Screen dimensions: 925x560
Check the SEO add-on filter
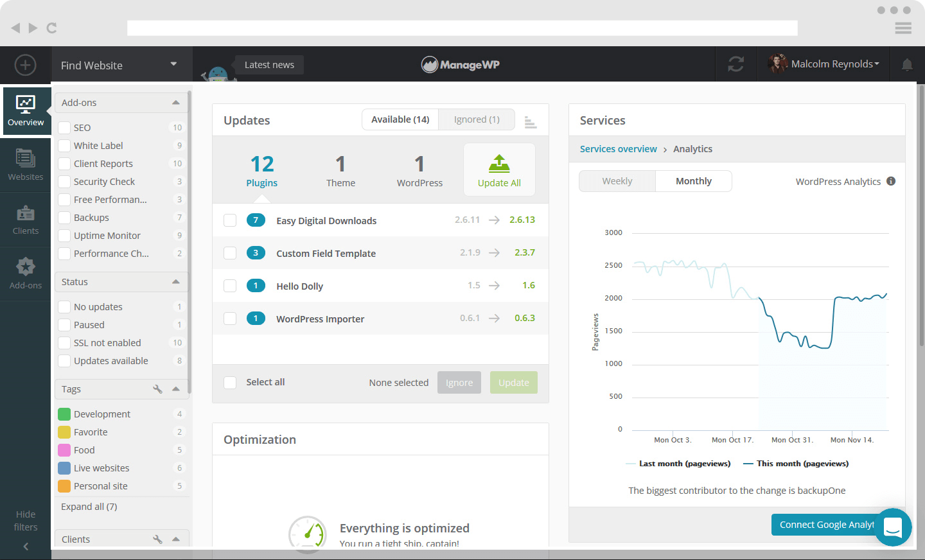click(64, 127)
